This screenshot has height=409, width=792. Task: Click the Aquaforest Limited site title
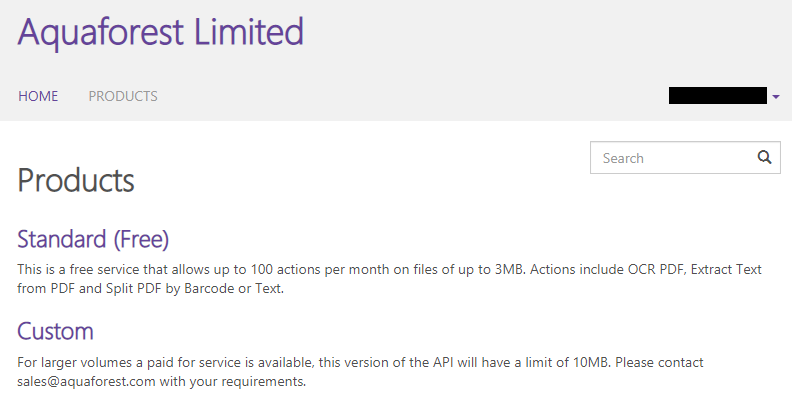pyautogui.click(x=161, y=32)
